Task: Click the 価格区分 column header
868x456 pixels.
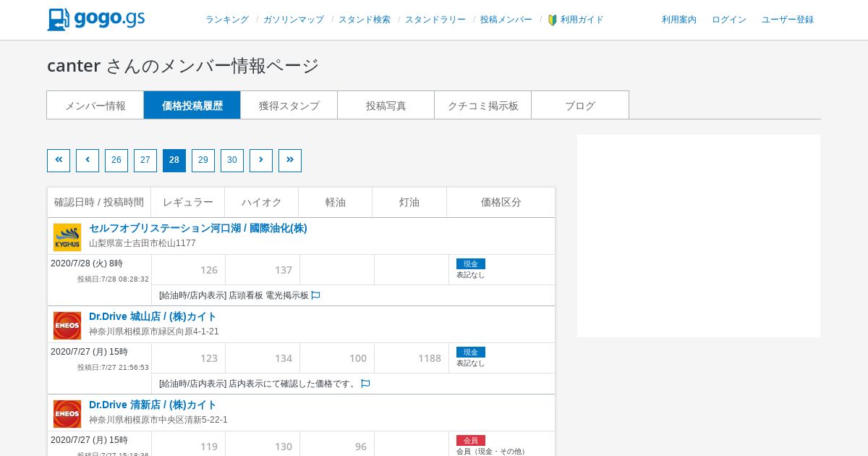Action: (x=501, y=202)
